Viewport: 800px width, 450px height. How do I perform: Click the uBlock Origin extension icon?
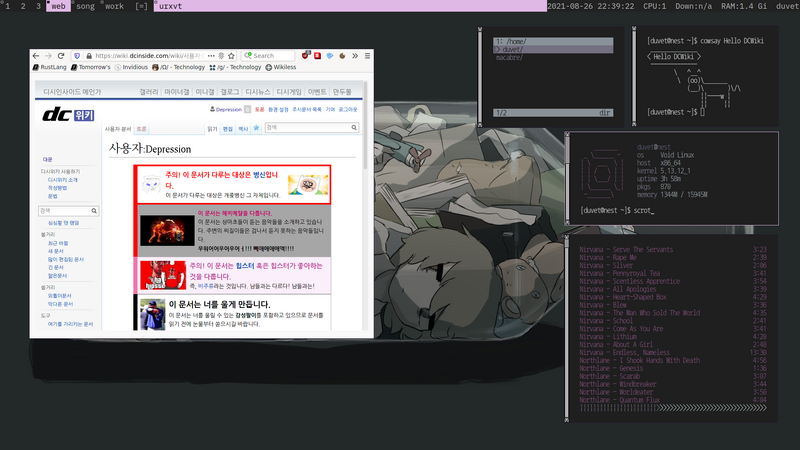pyautogui.click(x=305, y=55)
